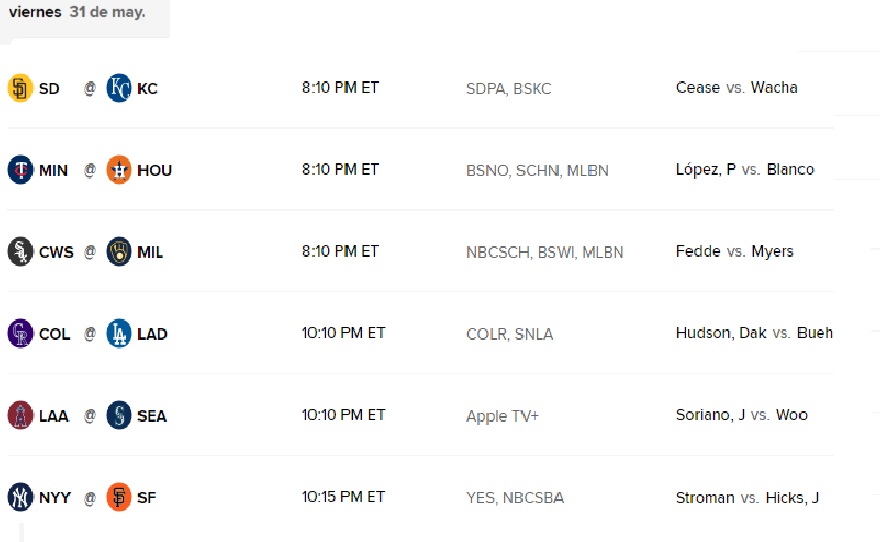Click the Houston Astros logo
The width and height of the screenshot is (880, 542).
(x=119, y=169)
